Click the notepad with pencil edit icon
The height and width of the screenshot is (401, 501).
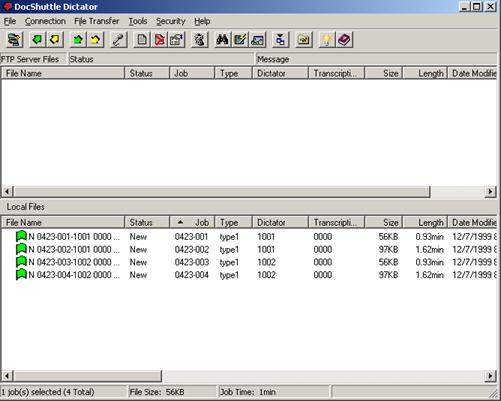coord(240,40)
